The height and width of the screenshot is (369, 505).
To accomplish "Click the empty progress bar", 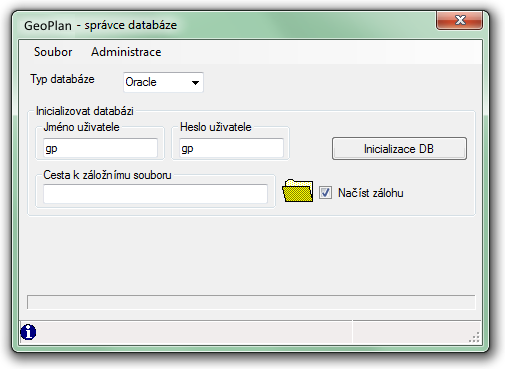I will (251, 302).
